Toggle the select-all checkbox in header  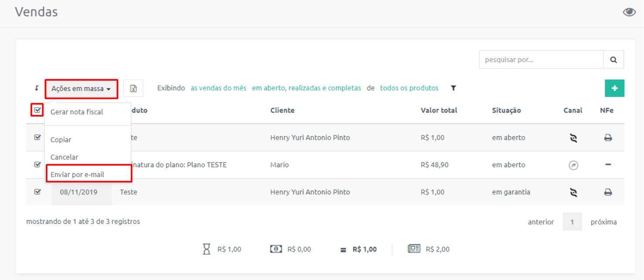tap(37, 110)
